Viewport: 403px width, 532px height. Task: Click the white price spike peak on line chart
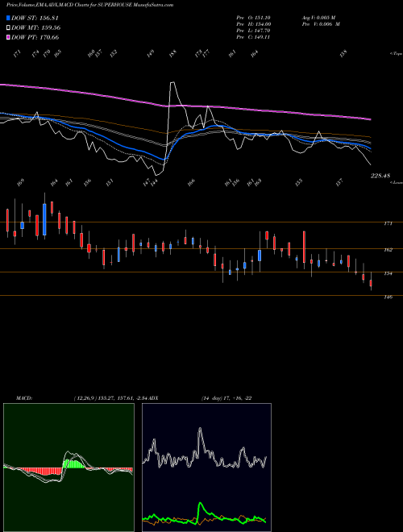(172, 82)
